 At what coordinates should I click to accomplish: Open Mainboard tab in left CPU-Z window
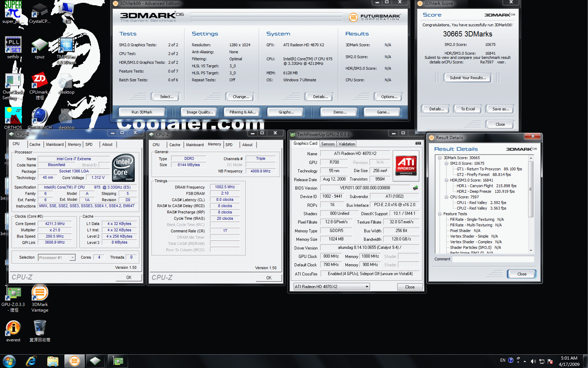55,144
